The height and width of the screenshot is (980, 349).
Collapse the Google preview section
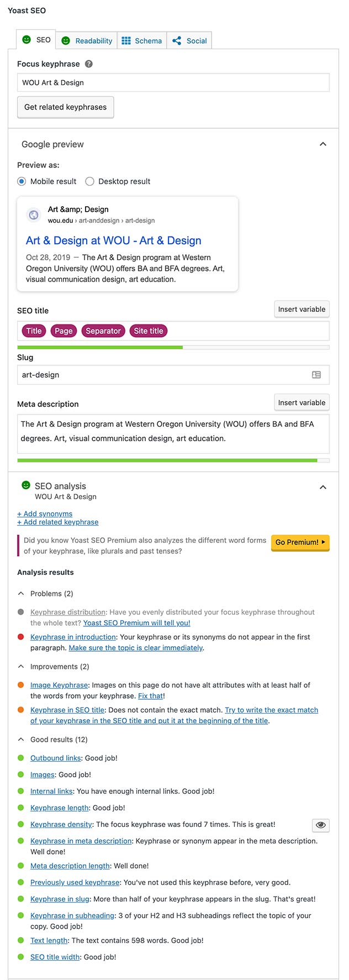(x=323, y=144)
